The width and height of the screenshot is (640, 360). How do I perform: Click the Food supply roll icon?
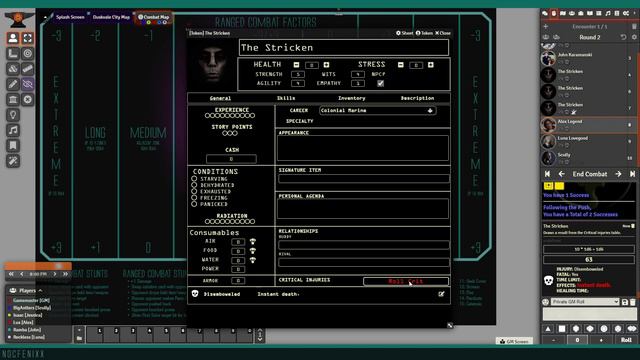[253, 251]
